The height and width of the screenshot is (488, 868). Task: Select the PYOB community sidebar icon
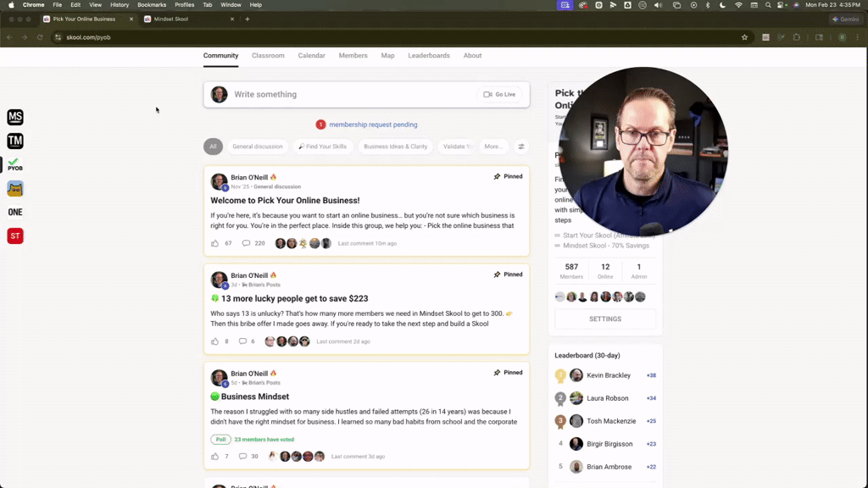coord(15,164)
